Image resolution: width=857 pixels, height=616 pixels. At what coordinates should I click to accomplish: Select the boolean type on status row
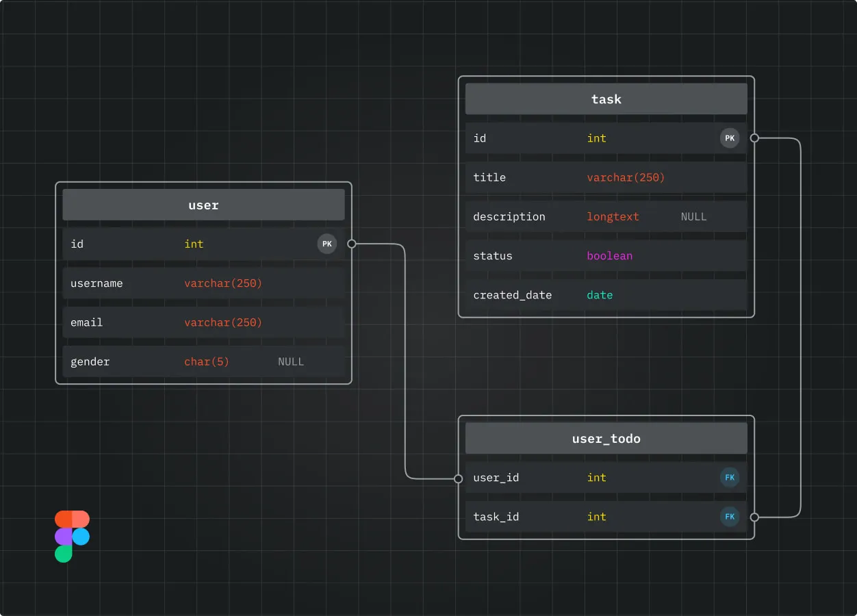609,255
